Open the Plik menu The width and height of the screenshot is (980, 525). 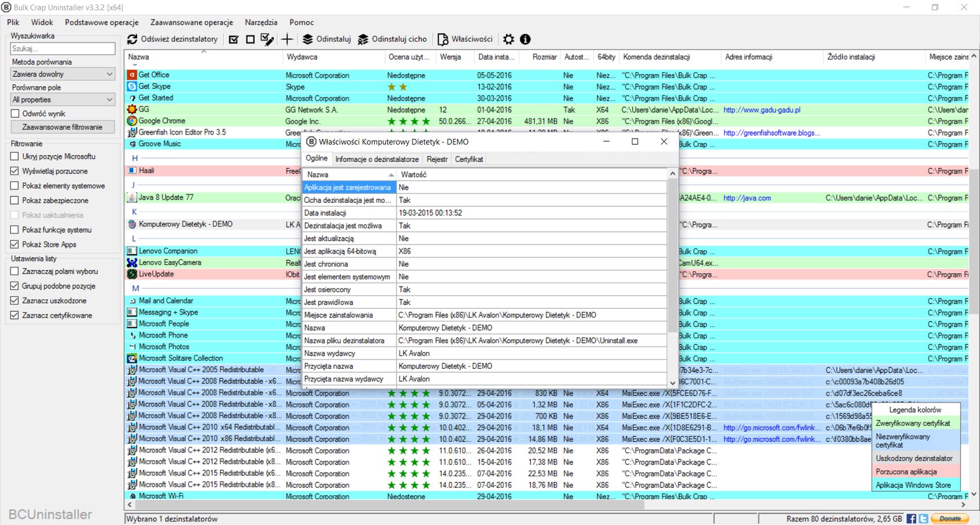coord(13,22)
